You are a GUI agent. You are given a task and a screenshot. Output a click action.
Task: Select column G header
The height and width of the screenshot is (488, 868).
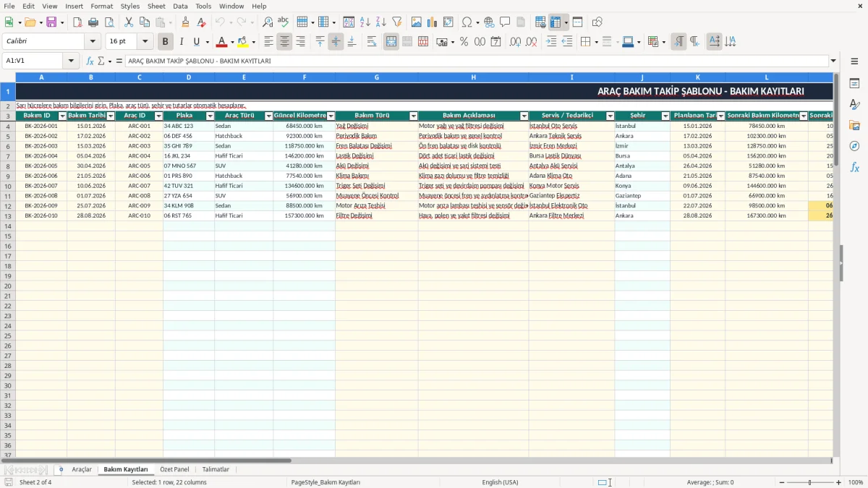pyautogui.click(x=377, y=77)
